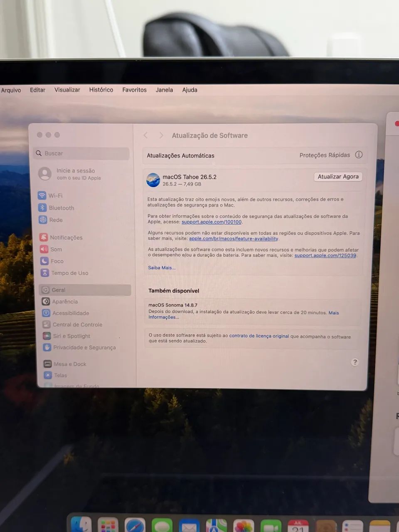Open Foco settings in sidebar
This screenshot has width=399, height=532.
[52, 261]
